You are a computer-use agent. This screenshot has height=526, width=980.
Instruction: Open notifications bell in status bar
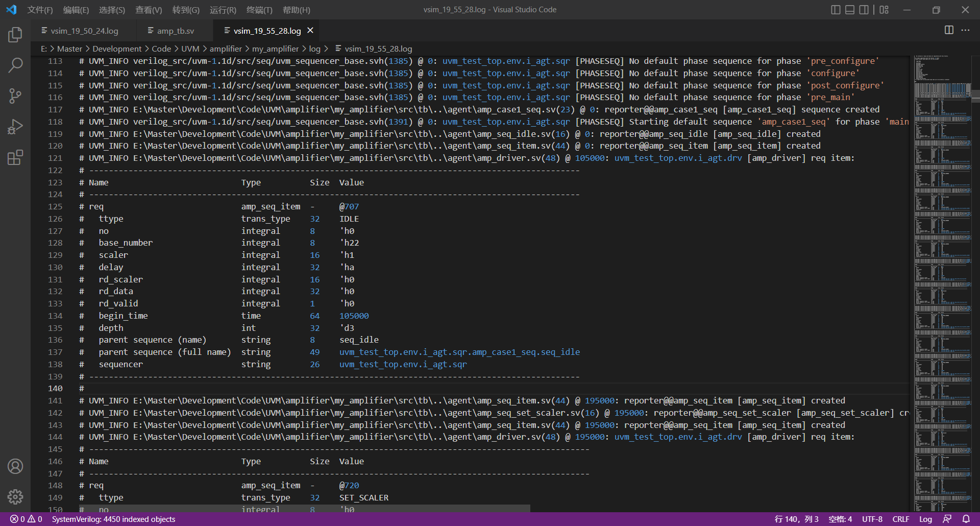(x=966, y=519)
